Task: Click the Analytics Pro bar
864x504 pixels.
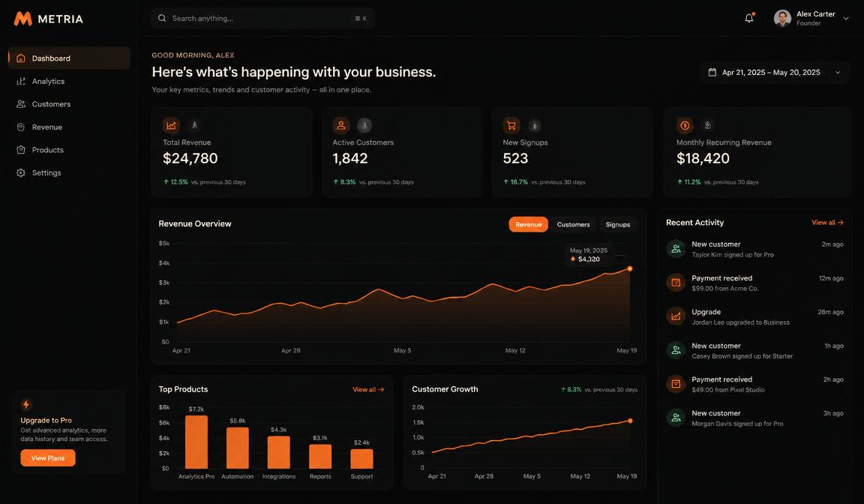Action: coord(196,442)
